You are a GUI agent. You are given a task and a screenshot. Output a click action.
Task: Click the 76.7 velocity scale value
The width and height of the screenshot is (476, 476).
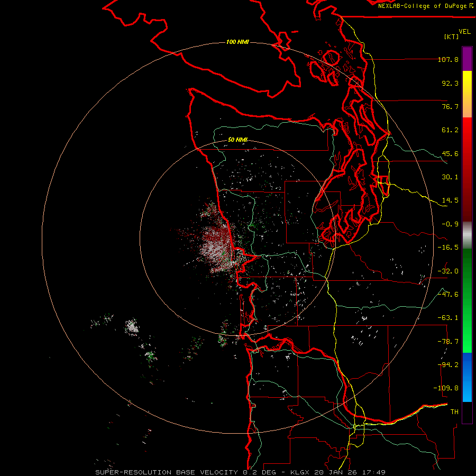(450, 106)
